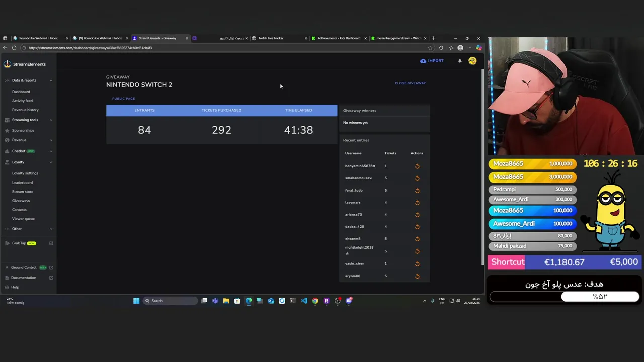Click the weather widget showing 24°C
Viewport: 644px width, 362px height.
tap(15, 301)
